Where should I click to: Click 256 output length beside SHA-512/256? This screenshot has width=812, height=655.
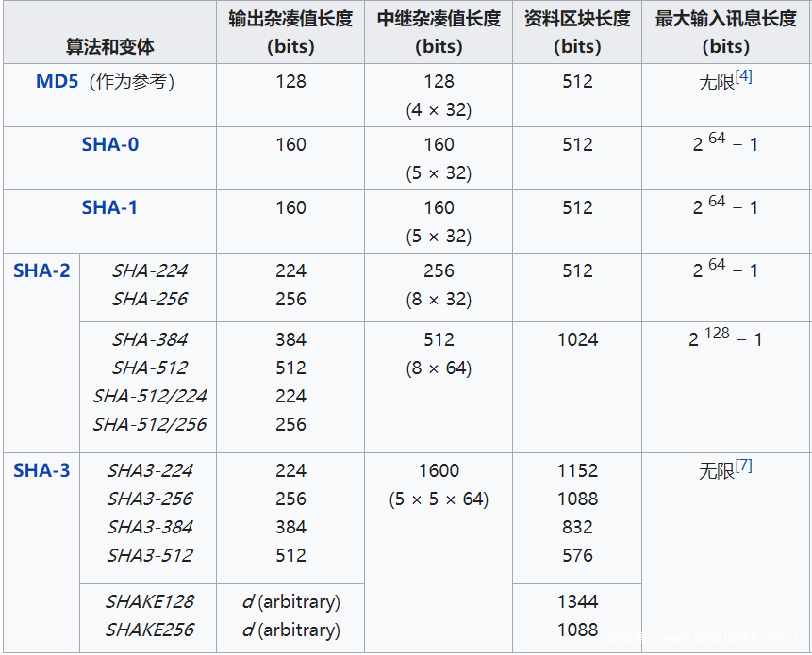(x=290, y=425)
